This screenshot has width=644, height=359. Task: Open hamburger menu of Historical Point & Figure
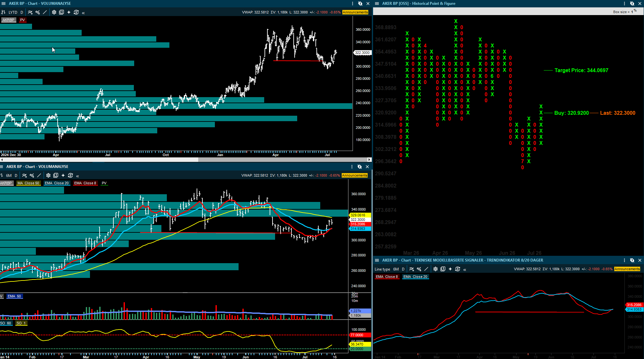tap(377, 4)
